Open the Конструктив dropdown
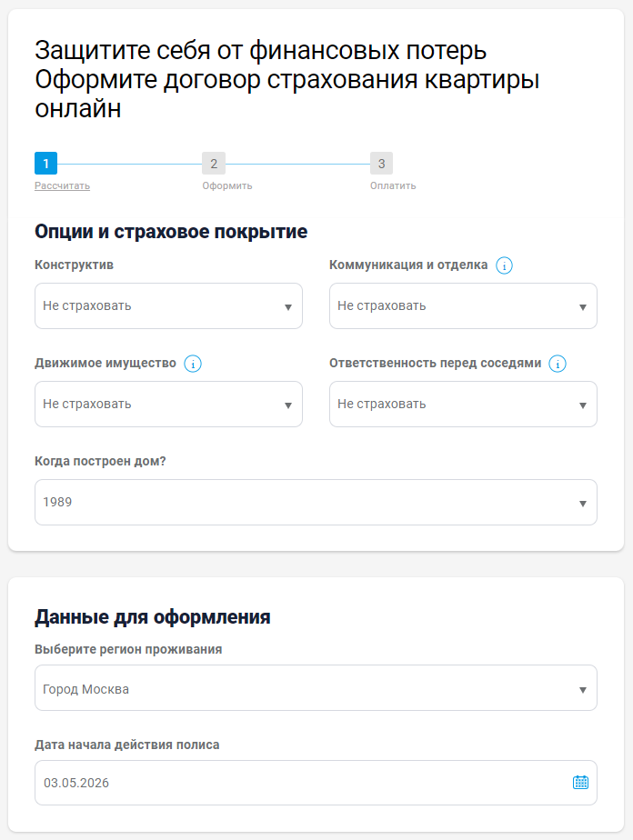The image size is (633, 840). [168, 306]
